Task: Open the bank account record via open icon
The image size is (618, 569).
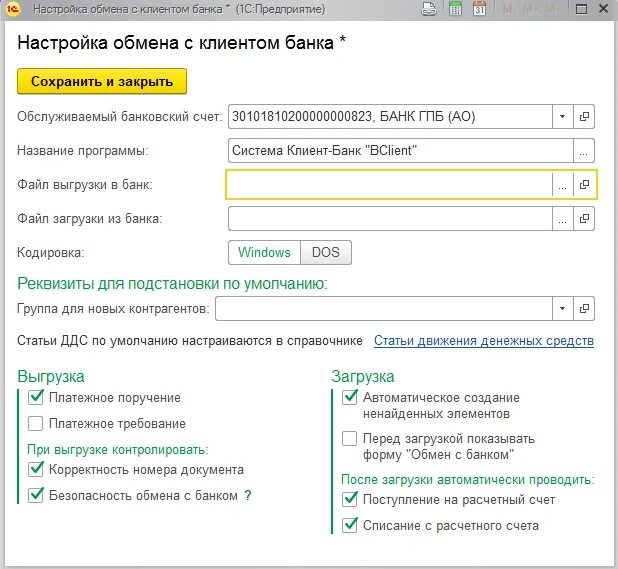Action: (x=584, y=116)
